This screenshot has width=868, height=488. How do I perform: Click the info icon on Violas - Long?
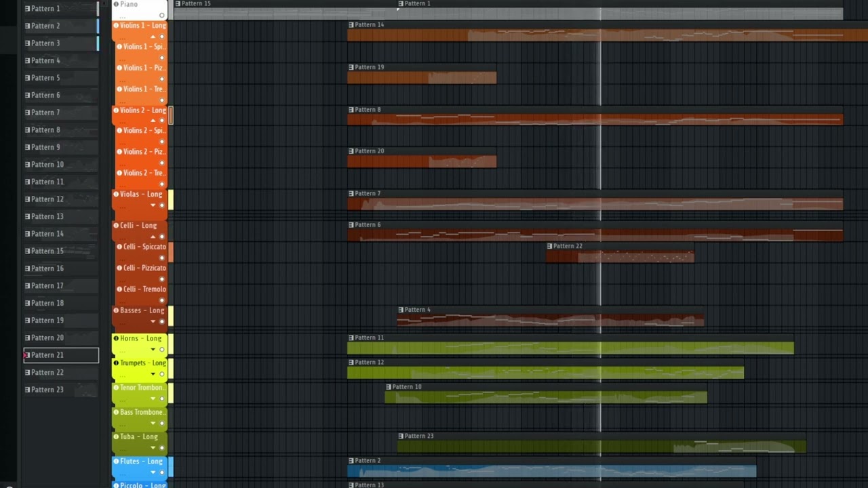pyautogui.click(x=116, y=194)
